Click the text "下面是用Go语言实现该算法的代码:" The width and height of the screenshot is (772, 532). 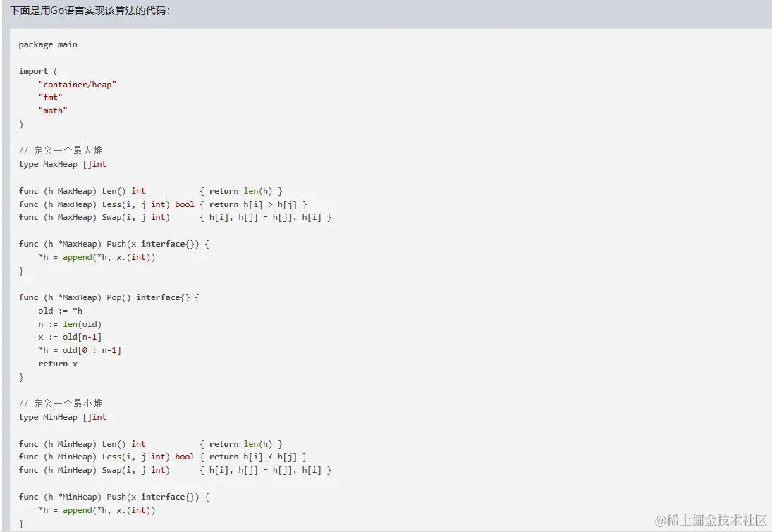[x=90, y=11]
